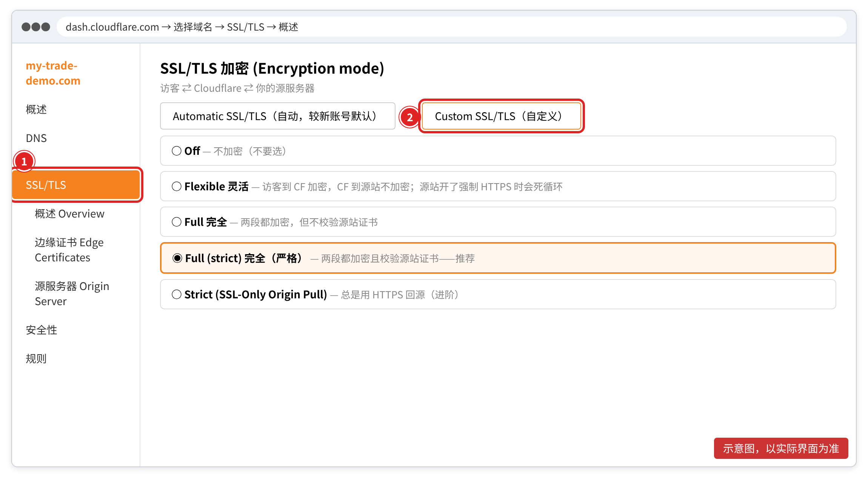868x480 pixels.
Task: Select the Flexible 灵活 radio option
Action: (x=176, y=187)
